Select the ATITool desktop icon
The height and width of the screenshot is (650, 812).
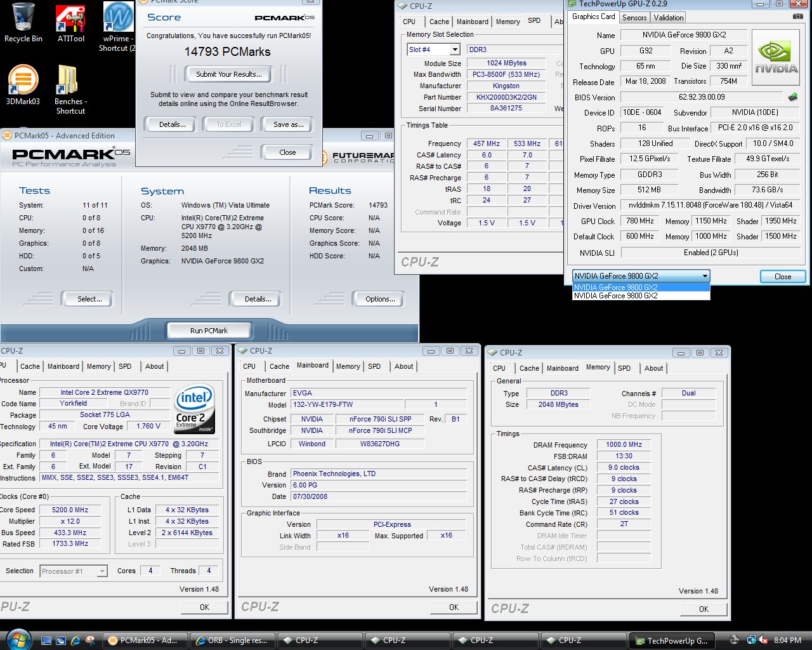pyautogui.click(x=70, y=23)
